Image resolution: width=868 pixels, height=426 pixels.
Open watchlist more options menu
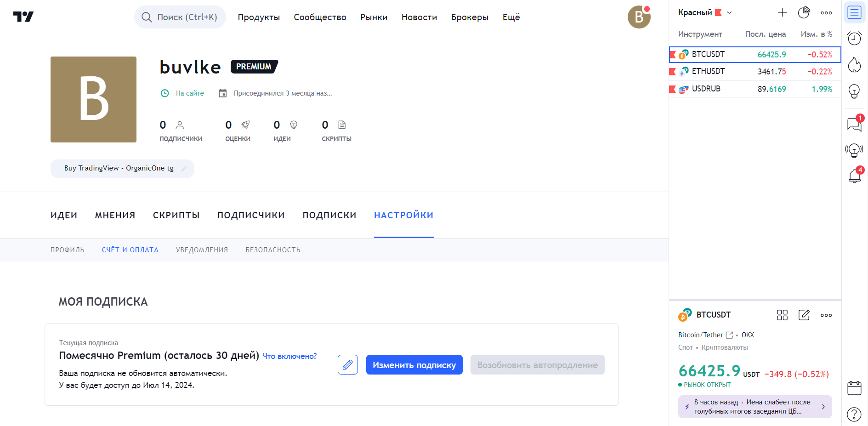point(826,13)
